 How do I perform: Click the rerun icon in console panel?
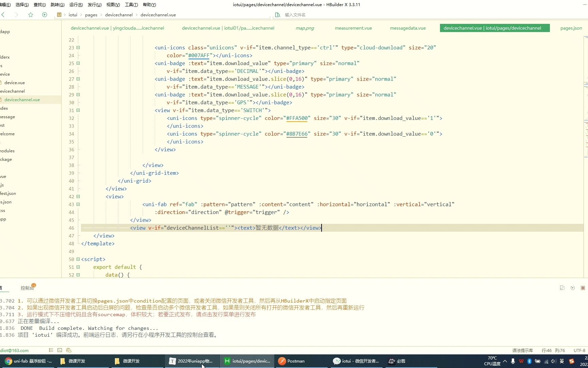573,288
